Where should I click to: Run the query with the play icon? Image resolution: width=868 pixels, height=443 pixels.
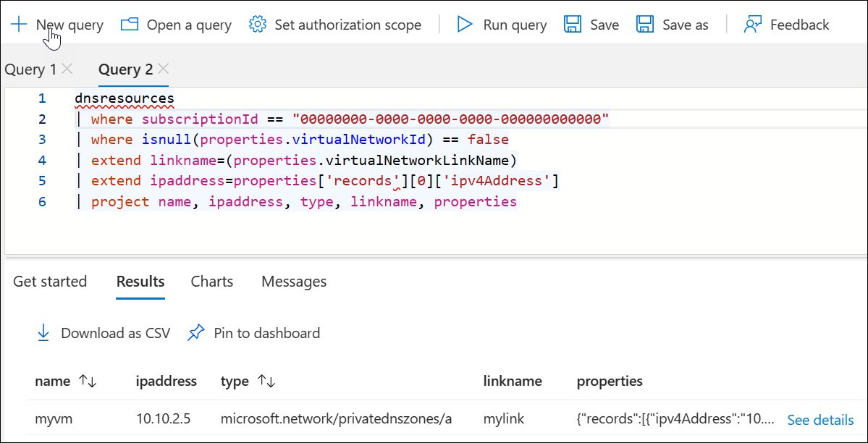click(x=464, y=25)
